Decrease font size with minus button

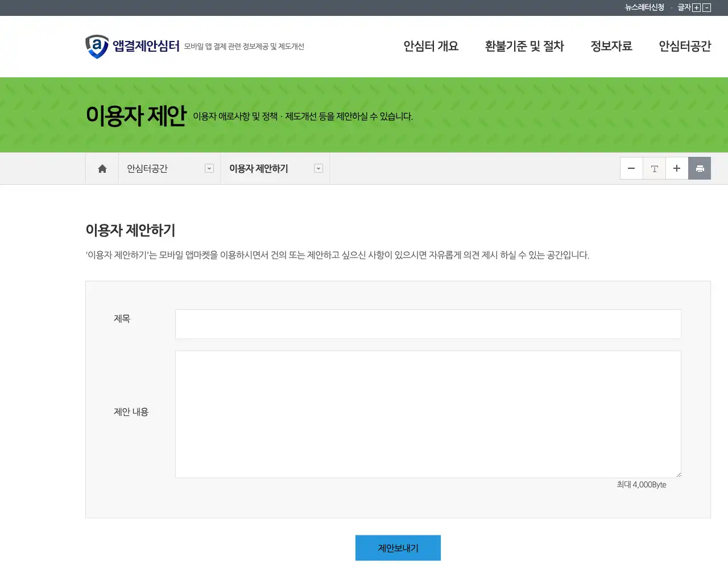click(631, 168)
